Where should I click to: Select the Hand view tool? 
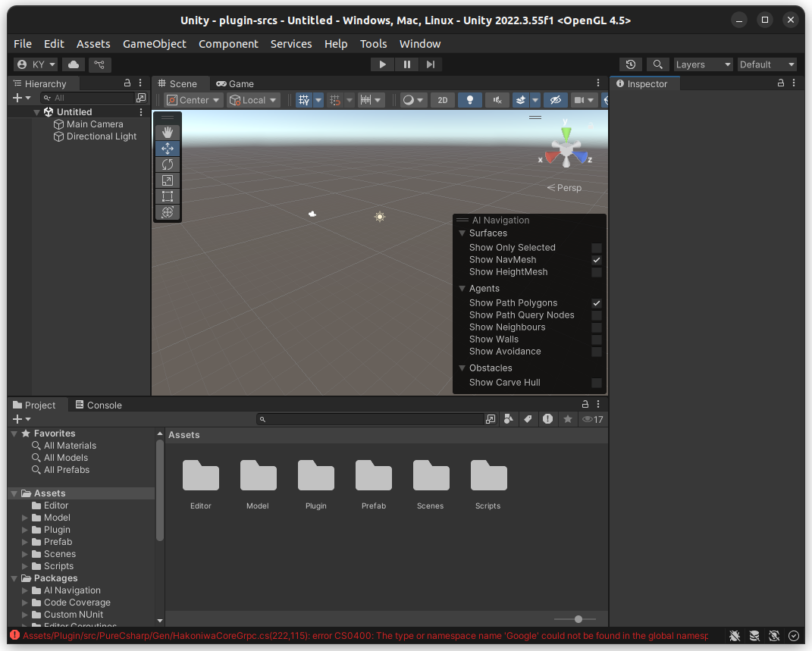[168, 133]
